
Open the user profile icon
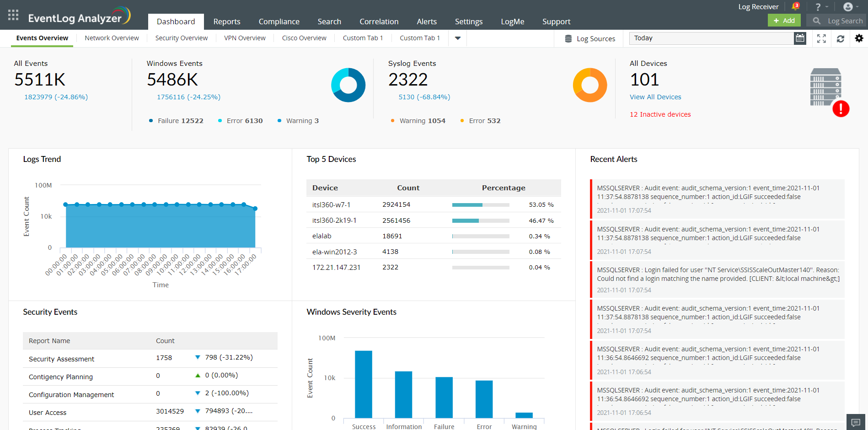click(847, 6)
